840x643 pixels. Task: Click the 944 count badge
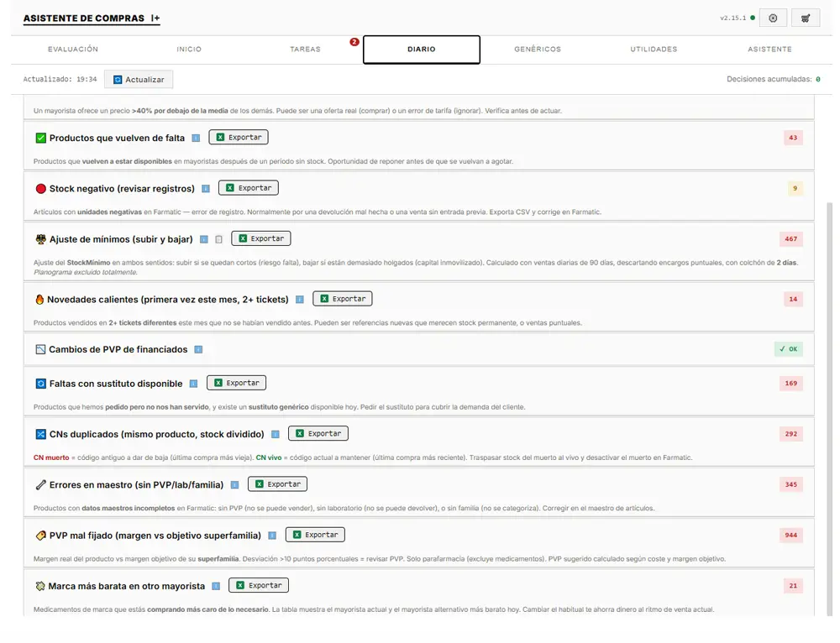pyautogui.click(x=790, y=535)
